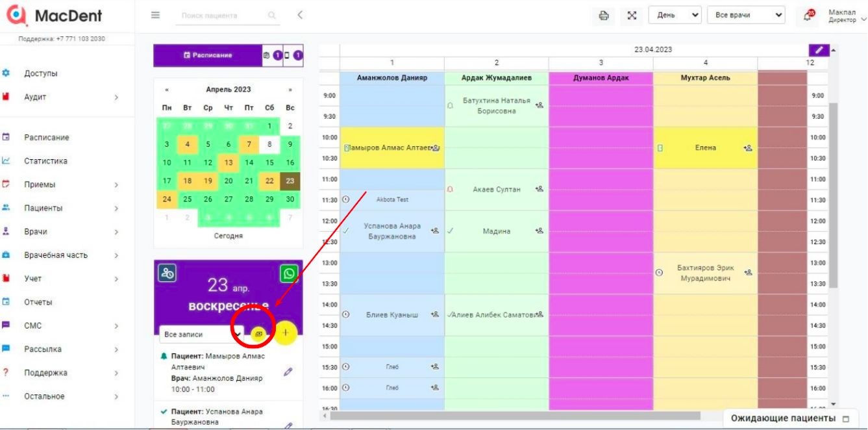This screenshot has height=430, width=868.
Task: Toggle the hamburger sidebar menu
Action: point(156,15)
